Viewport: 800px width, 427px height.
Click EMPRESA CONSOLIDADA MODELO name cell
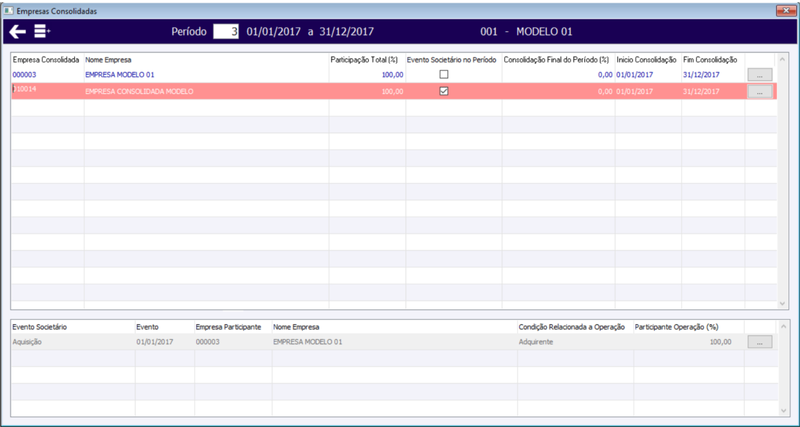point(139,91)
